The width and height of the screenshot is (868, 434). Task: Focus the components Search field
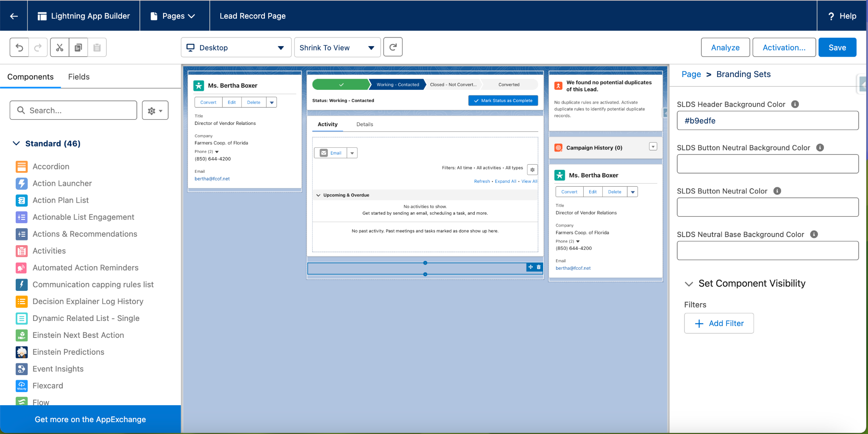(x=73, y=111)
